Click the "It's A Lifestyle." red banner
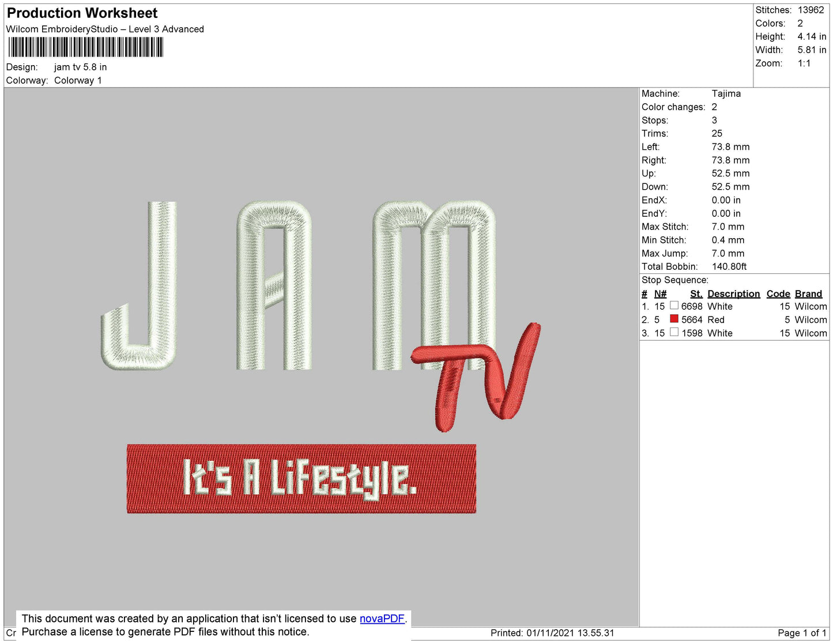Image resolution: width=833 pixels, height=644 pixels. point(301,479)
